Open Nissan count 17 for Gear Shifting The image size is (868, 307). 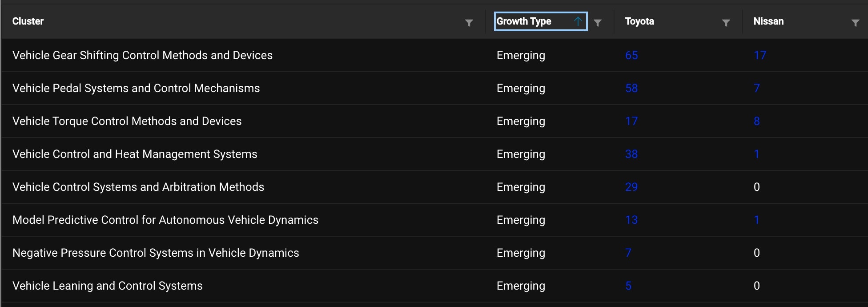pos(760,55)
